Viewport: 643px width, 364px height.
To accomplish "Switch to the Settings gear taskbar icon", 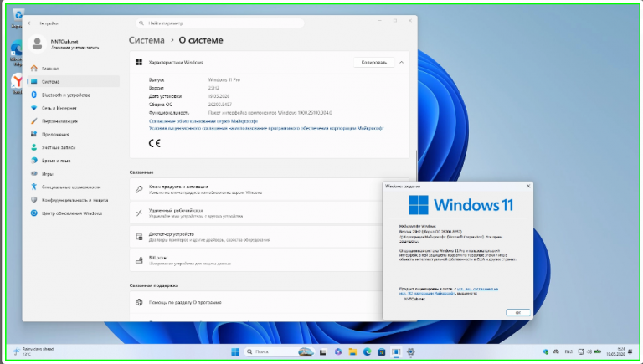I will (x=411, y=351).
